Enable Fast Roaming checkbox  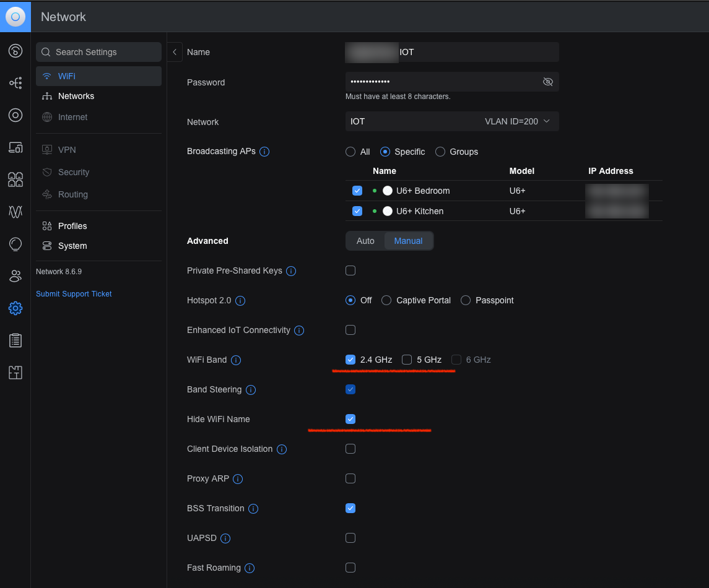coord(350,568)
